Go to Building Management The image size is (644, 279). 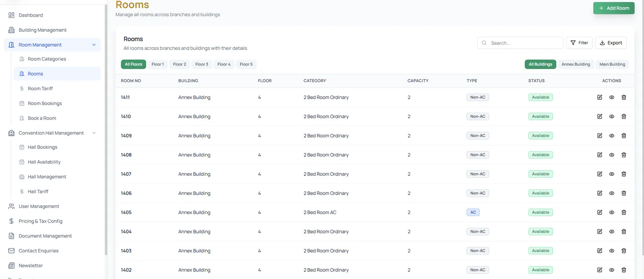pos(52,30)
